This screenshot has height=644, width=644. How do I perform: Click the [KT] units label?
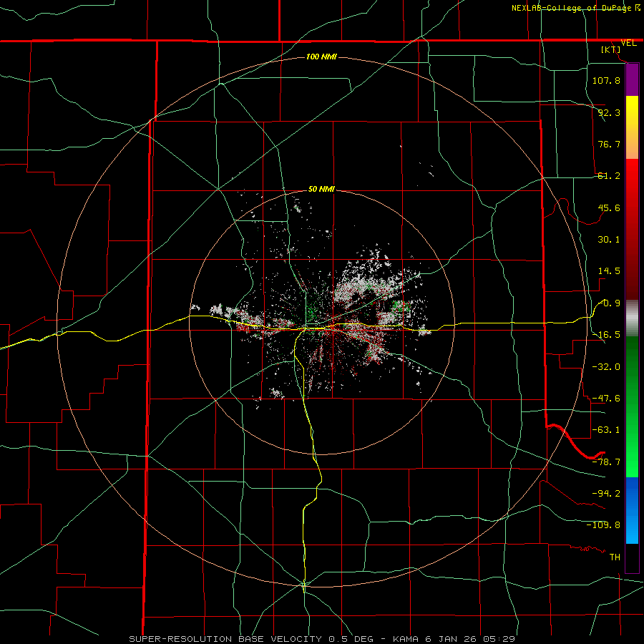point(610,49)
